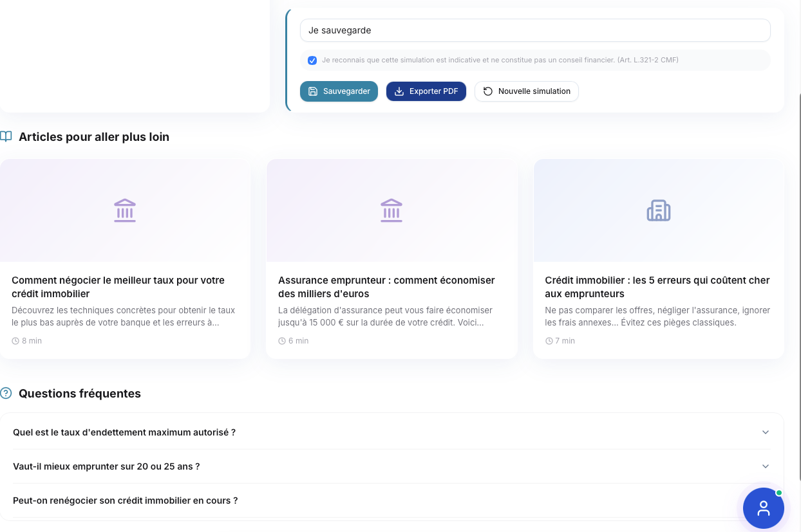This screenshot has height=532, width=801.
Task: Click the clock icon next to 8 min
Action: point(15,341)
